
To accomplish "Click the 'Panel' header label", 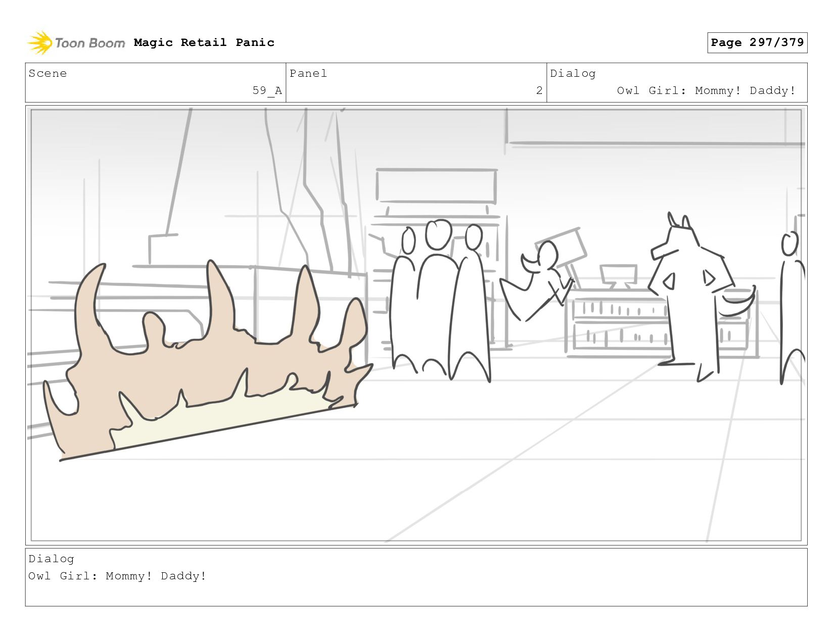I will coord(308,73).
